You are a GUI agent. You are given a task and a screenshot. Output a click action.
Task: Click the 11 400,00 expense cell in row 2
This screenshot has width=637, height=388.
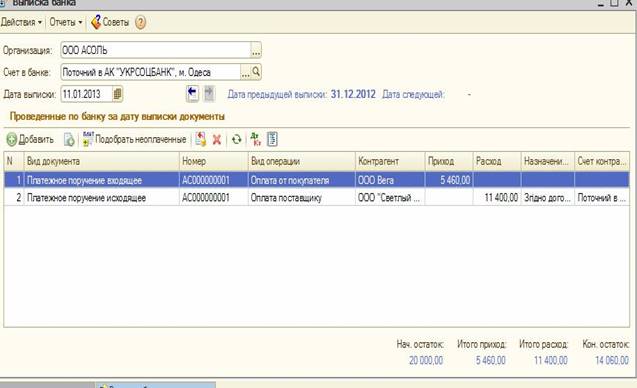click(x=497, y=197)
